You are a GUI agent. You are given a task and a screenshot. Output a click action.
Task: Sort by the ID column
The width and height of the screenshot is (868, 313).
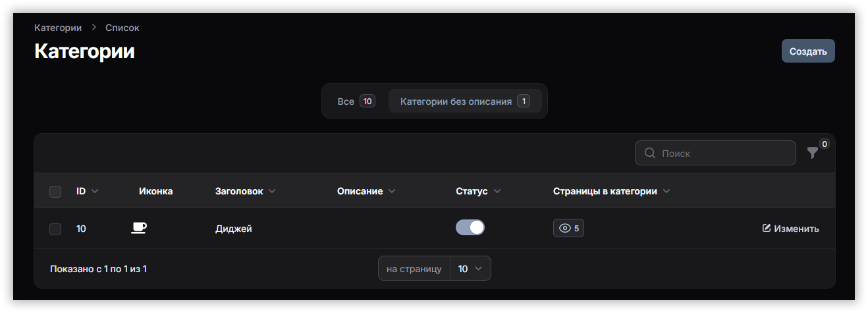coord(87,191)
